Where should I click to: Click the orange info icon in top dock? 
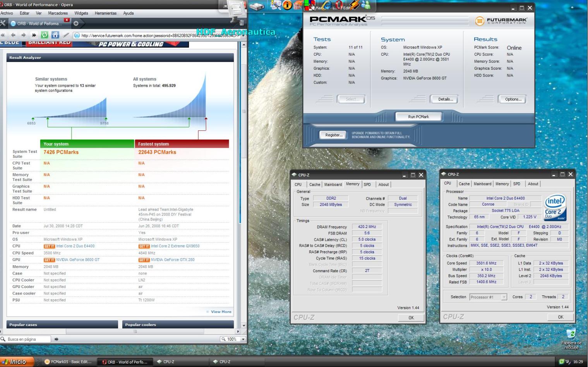pyautogui.click(x=287, y=5)
